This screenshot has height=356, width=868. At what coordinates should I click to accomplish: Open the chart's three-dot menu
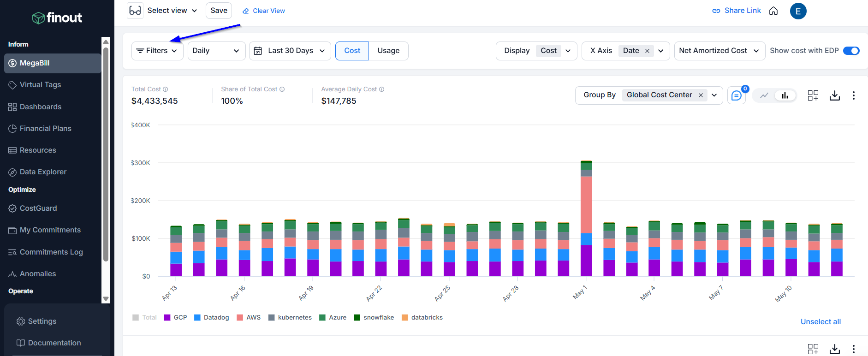pos(854,95)
